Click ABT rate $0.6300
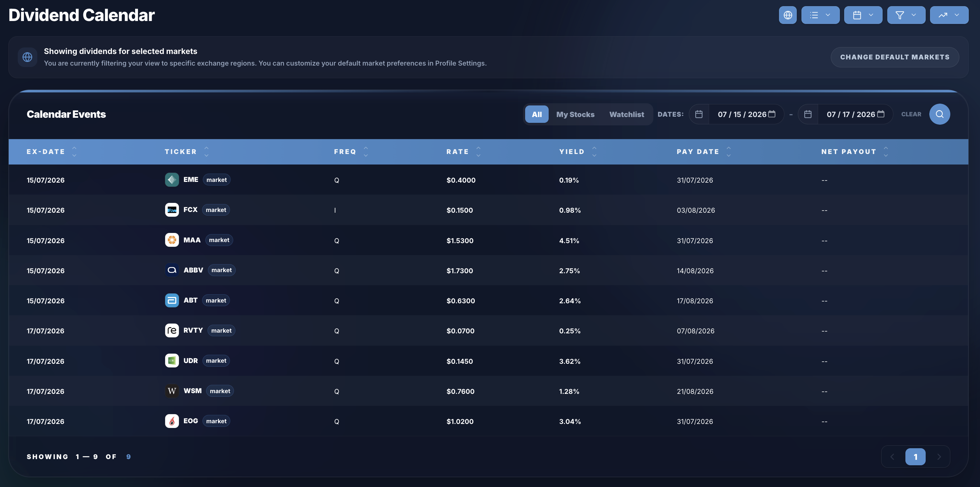 point(461,301)
